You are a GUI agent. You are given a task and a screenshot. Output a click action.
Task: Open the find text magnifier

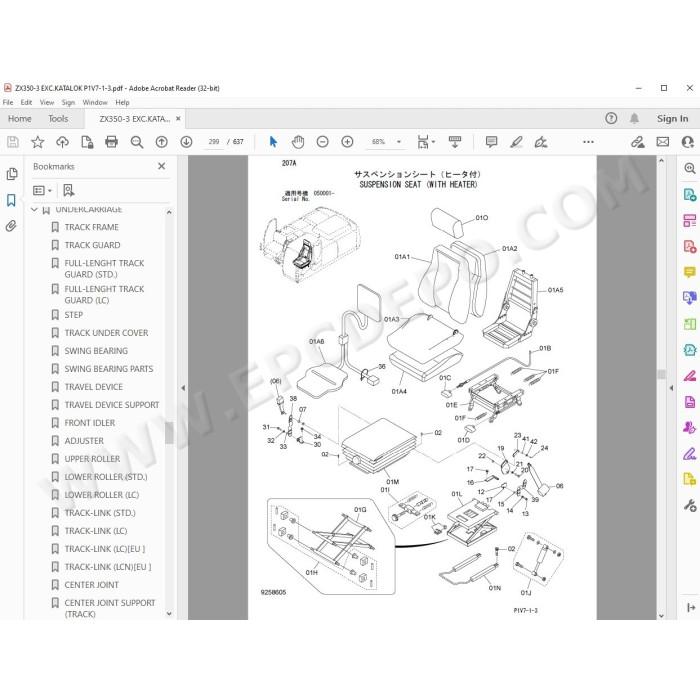(137, 142)
